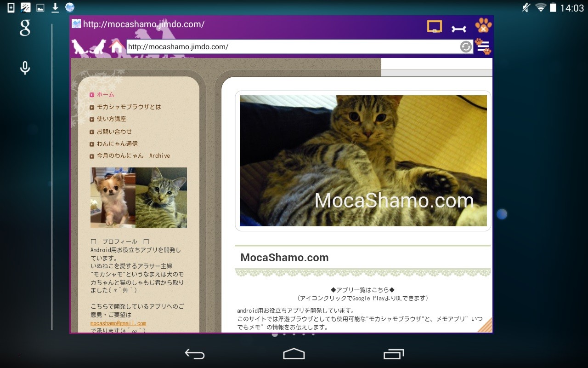Tap the picture notification icon in status bar
The image size is (588, 368).
(x=40, y=7)
